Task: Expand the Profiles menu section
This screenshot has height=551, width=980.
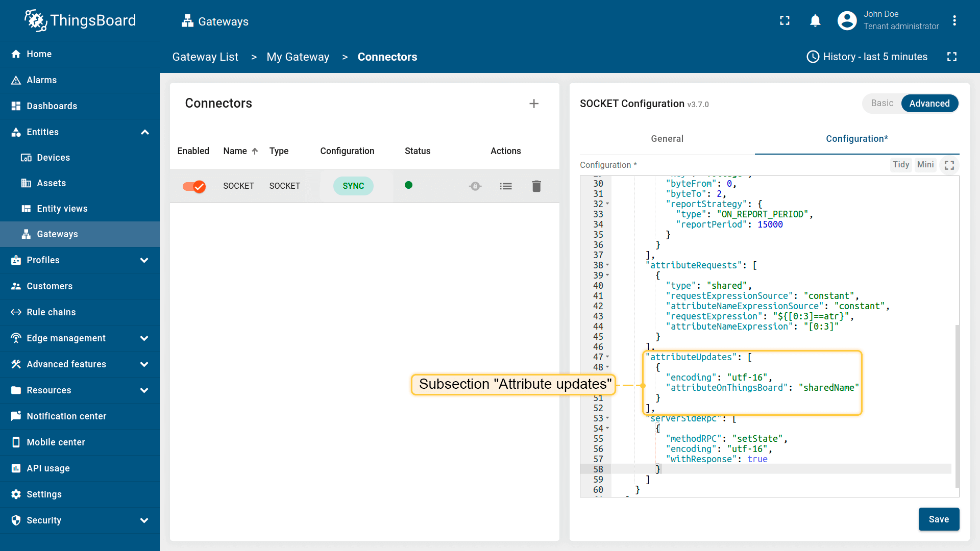Action: 144,260
